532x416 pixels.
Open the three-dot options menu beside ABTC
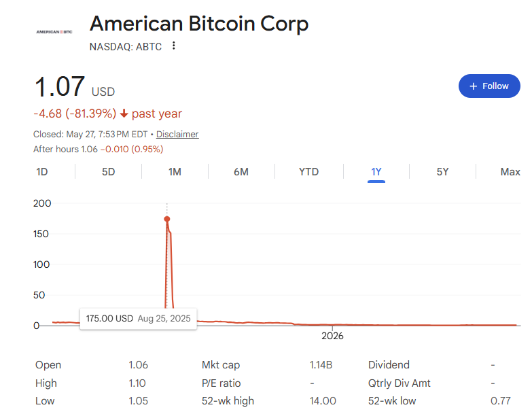click(x=174, y=46)
